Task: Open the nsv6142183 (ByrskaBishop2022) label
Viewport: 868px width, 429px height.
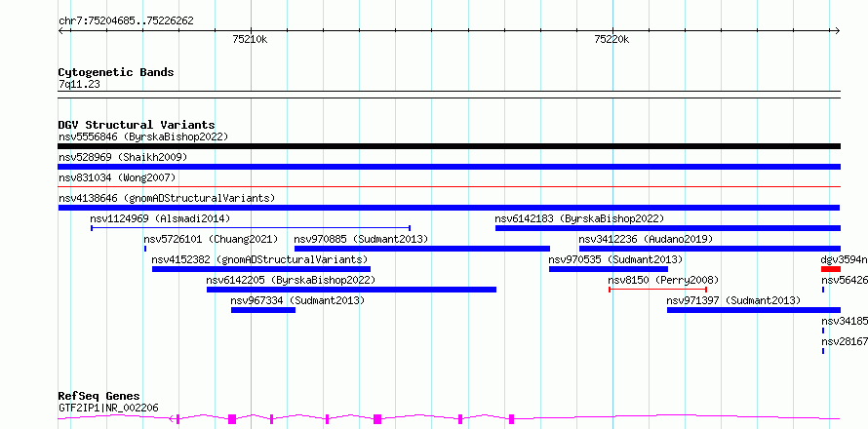Action: coord(579,218)
